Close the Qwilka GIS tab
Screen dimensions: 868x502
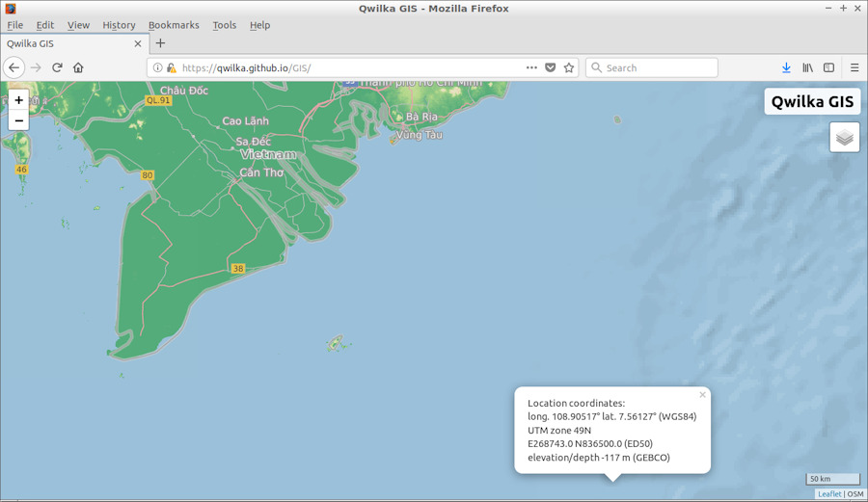(x=138, y=43)
